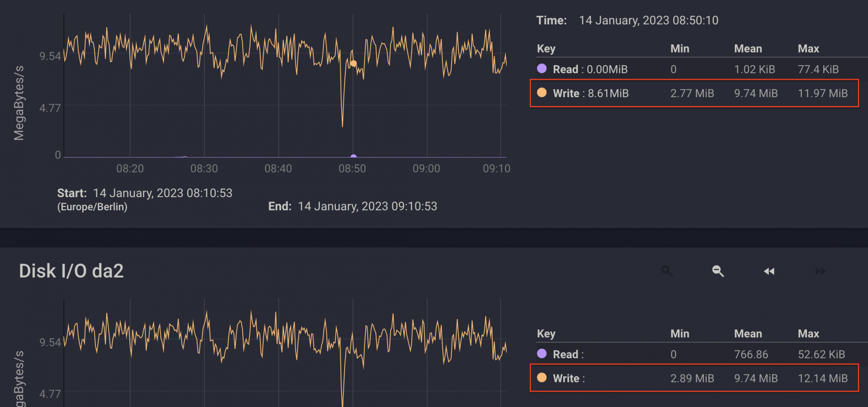The width and height of the screenshot is (868, 407).
Task: Click the zoom in magnifier for da2
Action: (667, 271)
